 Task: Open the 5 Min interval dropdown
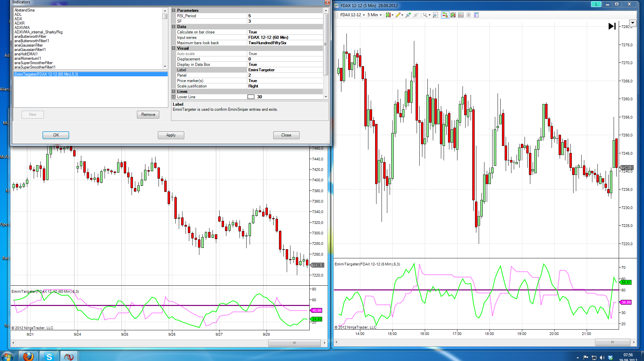pyautogui.click(x=374, y=15)
